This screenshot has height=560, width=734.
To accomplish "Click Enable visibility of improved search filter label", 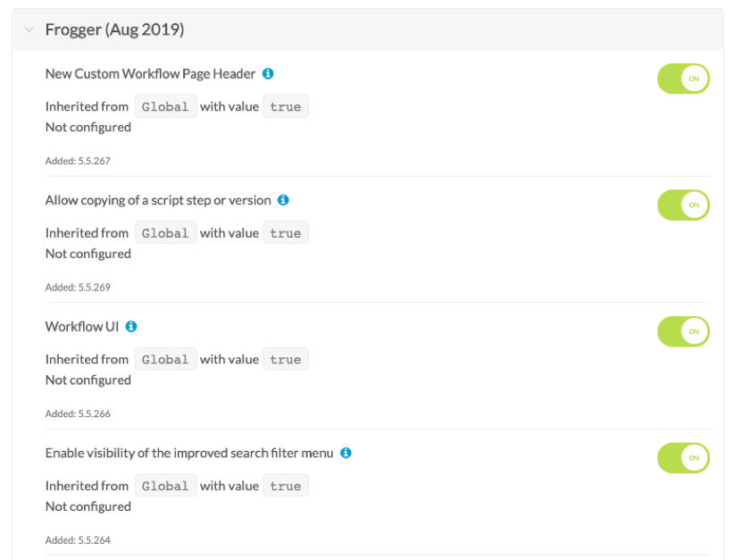I will click(x=189, y=453).
